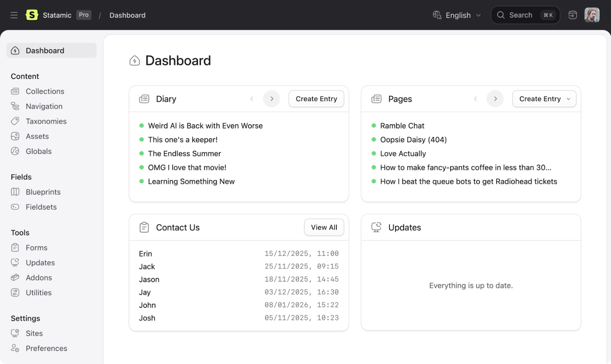The height and width of the screenshot is (364, 611).
Task: Open the Collections section icon
Action: click(x=15, y=91)
